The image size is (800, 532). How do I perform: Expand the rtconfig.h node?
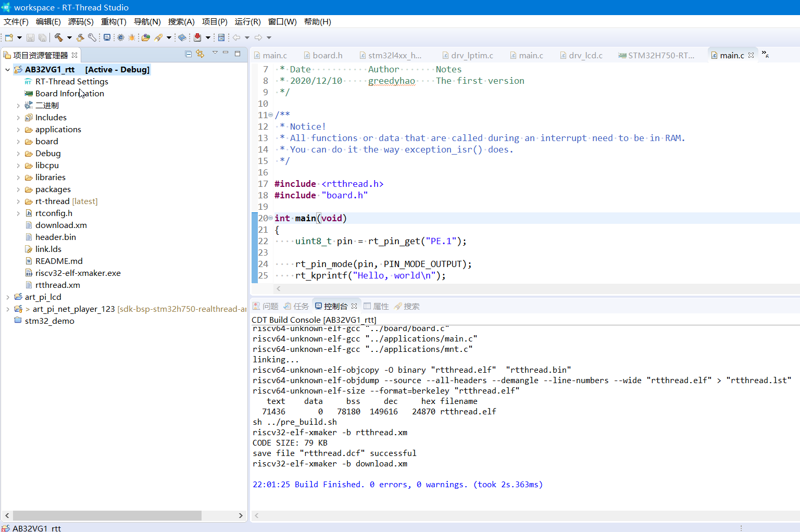(x=18, y=213)
